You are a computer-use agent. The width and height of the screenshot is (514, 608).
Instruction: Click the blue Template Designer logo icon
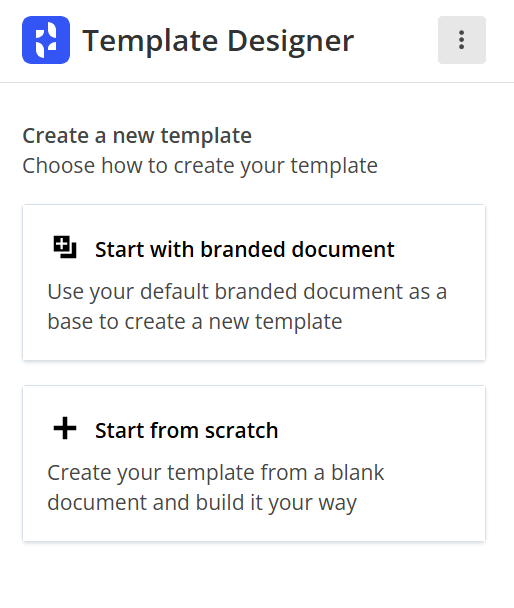point(46,40)
